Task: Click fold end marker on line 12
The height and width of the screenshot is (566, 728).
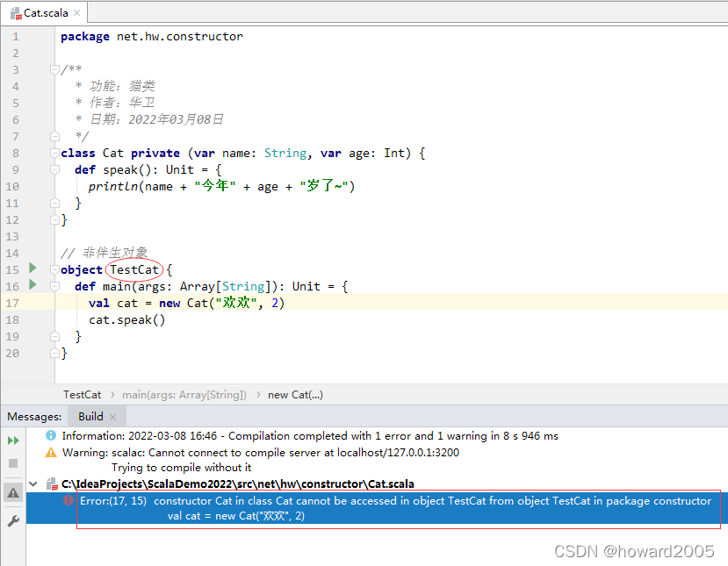Action: pyautogui.click(x=54, y=220)
